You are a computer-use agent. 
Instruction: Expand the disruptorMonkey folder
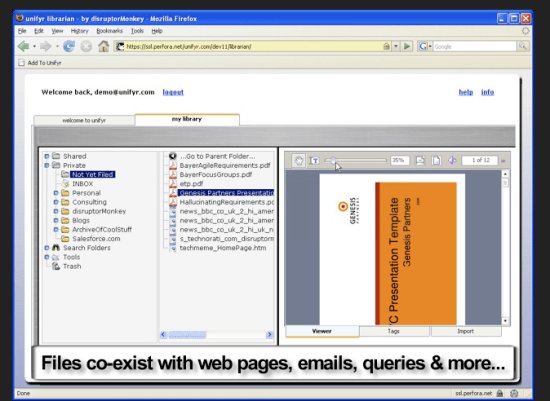click(56, 211)
